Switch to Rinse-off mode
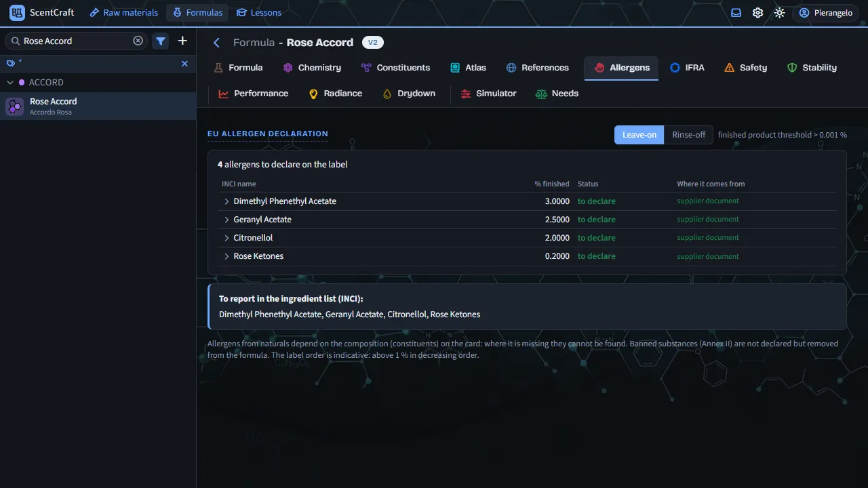This screenshot has width=868, height=488. pos(688,135)
